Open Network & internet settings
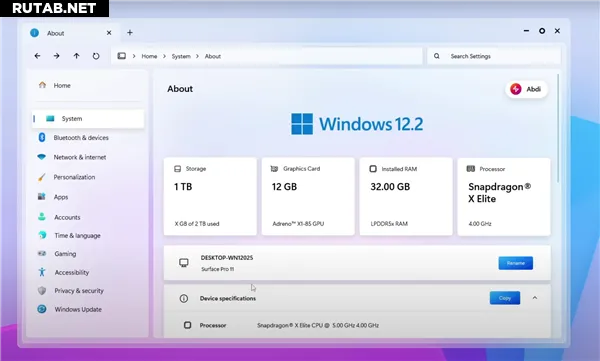Image resolution: width=600 pixels, height=361 pixels. [x=88, y=157]
